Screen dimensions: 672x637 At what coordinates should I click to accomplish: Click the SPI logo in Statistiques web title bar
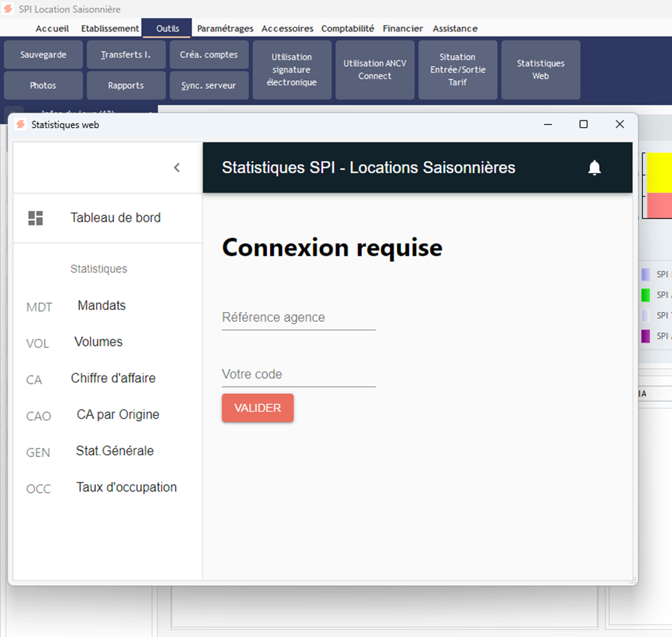(x=20, y=125)
